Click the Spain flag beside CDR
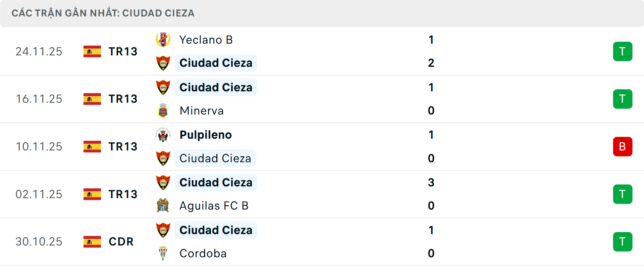 click(x=92, y=242)
